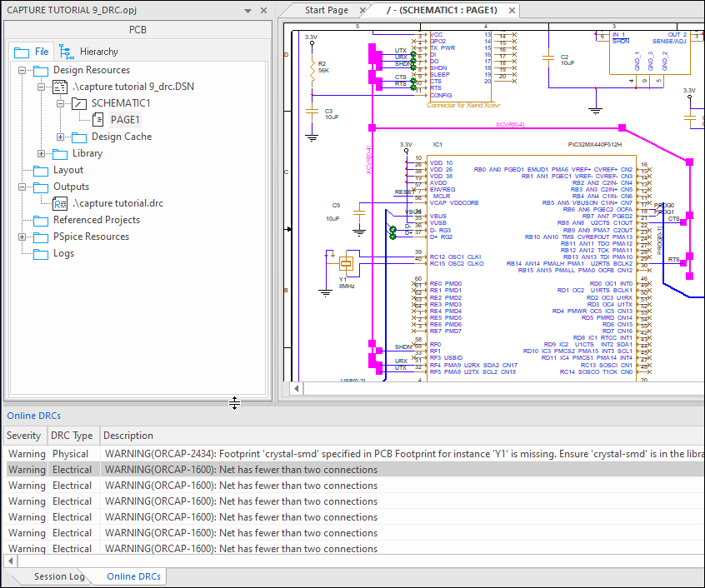Click the C2 10uF capacitor symbol

pos(548,58)
